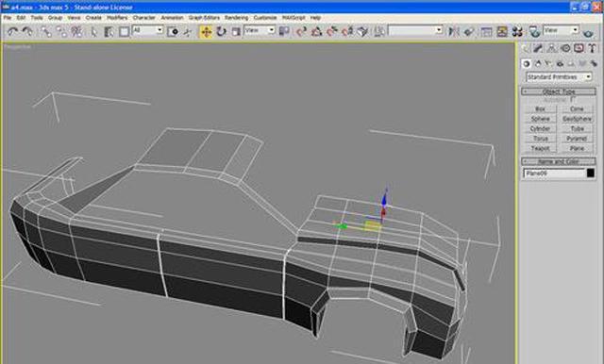Activate the Select and Rotate tool
This screenshot has width=604, height=364.
point(221,31)
